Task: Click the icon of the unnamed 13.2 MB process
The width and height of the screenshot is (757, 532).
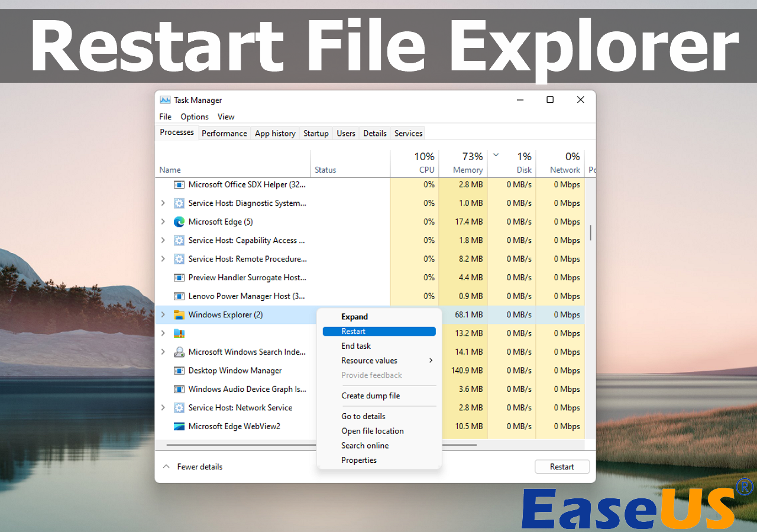Action: coord(179,333)
